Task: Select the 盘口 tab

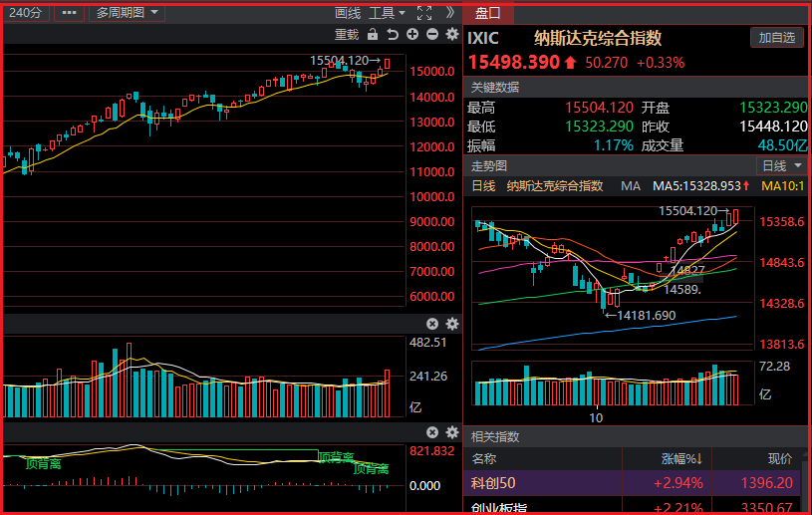Action: coord(488,14)
